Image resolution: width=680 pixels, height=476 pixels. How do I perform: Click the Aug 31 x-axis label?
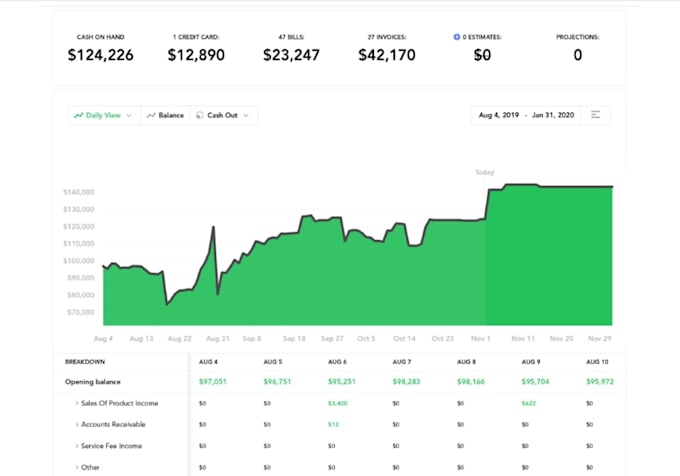pos(218,339)
